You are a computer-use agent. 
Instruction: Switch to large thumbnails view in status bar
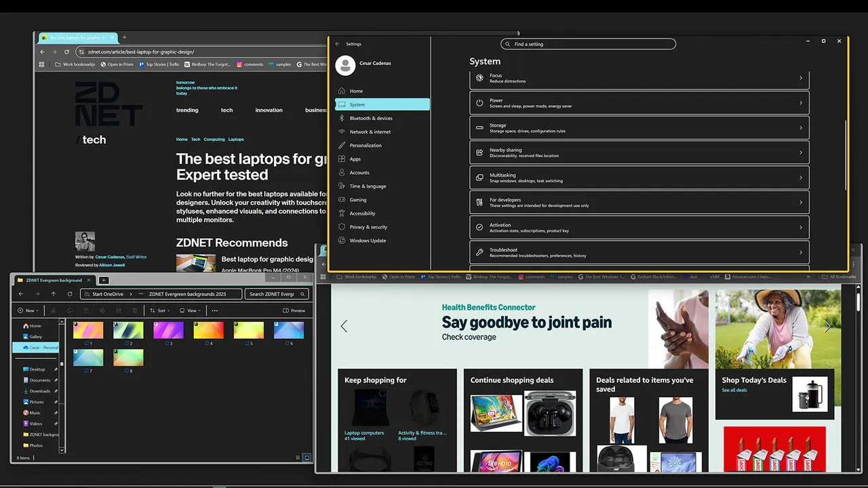point(307,458)
